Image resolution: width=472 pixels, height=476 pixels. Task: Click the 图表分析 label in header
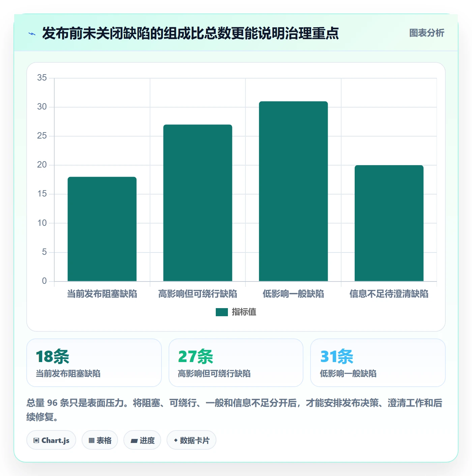[426, 33]
